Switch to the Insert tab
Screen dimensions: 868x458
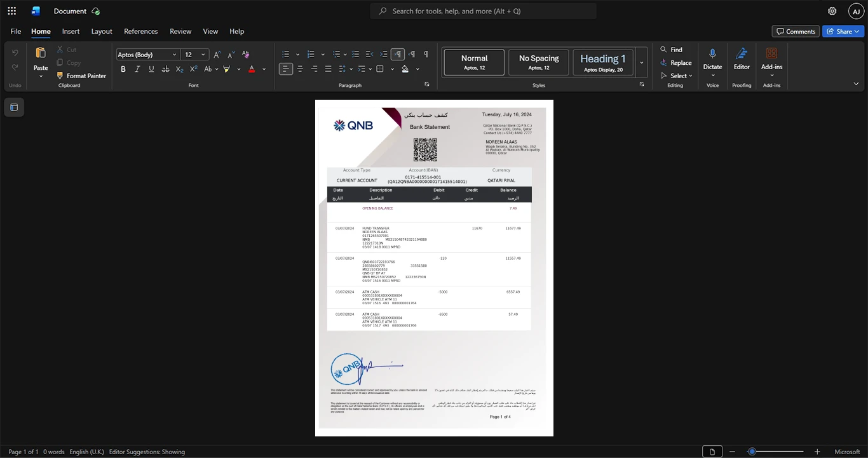[x=71, y=31]
